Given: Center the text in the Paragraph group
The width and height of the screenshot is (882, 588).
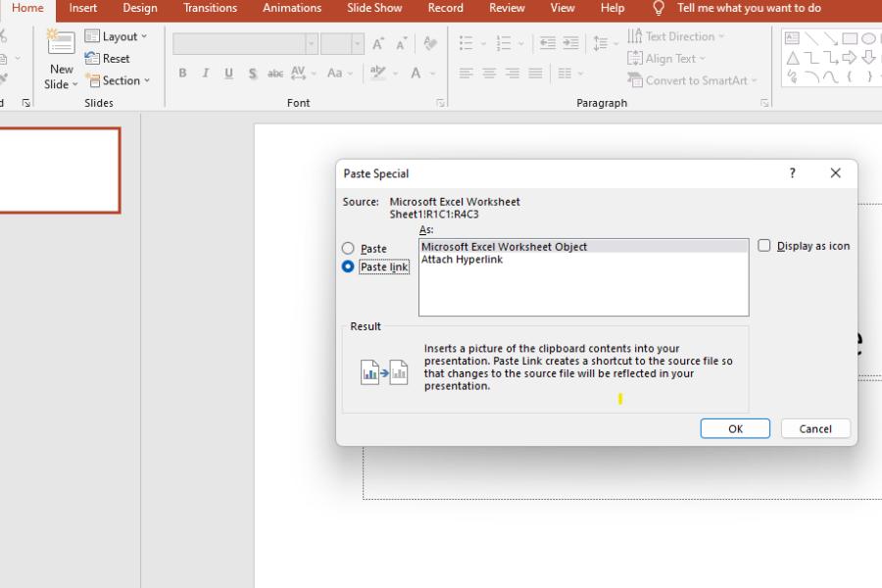Looking at the screenshot, I should coord(489,73).
